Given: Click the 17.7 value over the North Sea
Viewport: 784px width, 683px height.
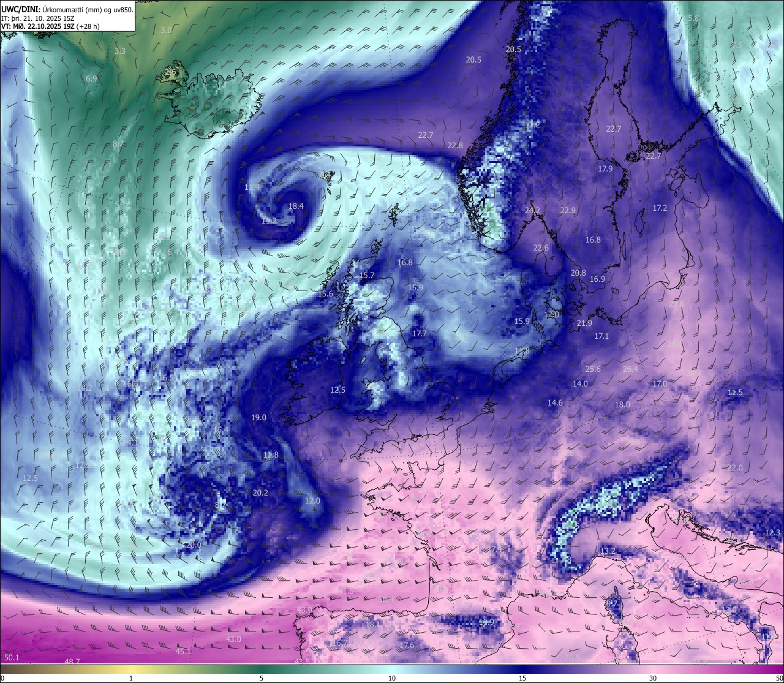Looking at the screenshot, I should click(x=419, y=334).
